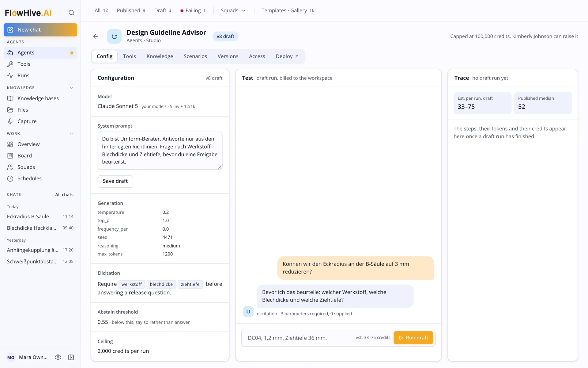Open chat Eckradius B-Säule
588x368 pixels.
[x=40, y=217]
